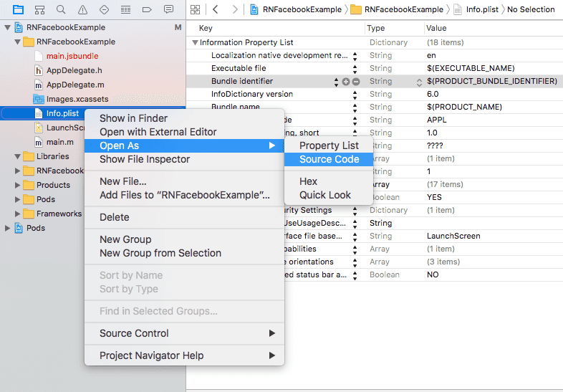The height and width of the screenshot is (392, 563).
Task: Open key stepper for Bundle identifier row
Action: pos(336,82)
